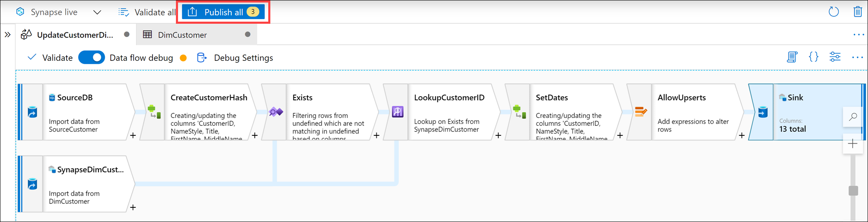Screen dimensions: 868x222
Task: Click 'Import data from DimCustomer' description
Action: [x=74, y=197]
